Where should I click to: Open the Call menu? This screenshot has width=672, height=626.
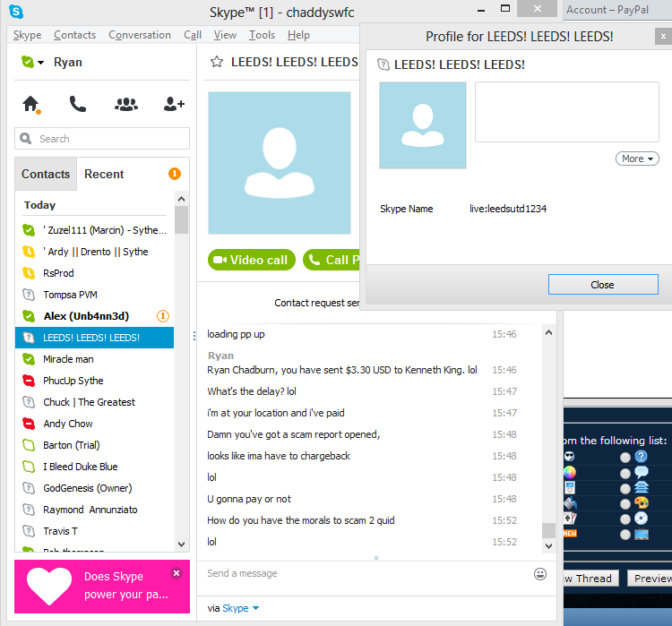193,35
